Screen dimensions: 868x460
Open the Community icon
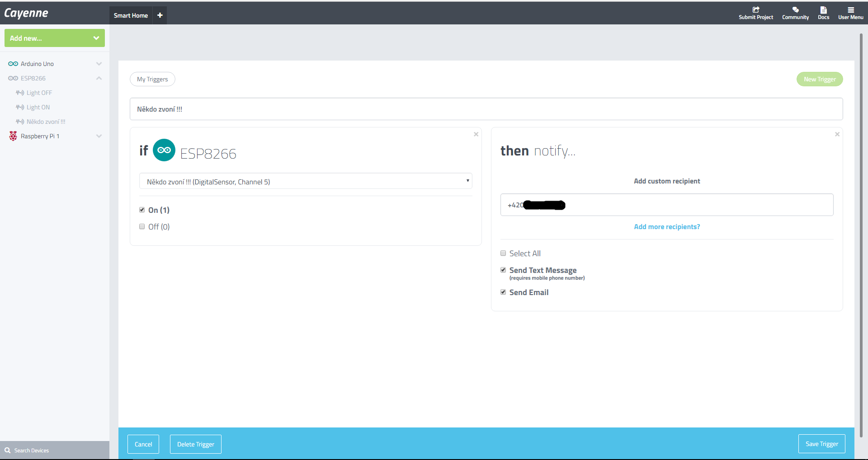point(795,9)
